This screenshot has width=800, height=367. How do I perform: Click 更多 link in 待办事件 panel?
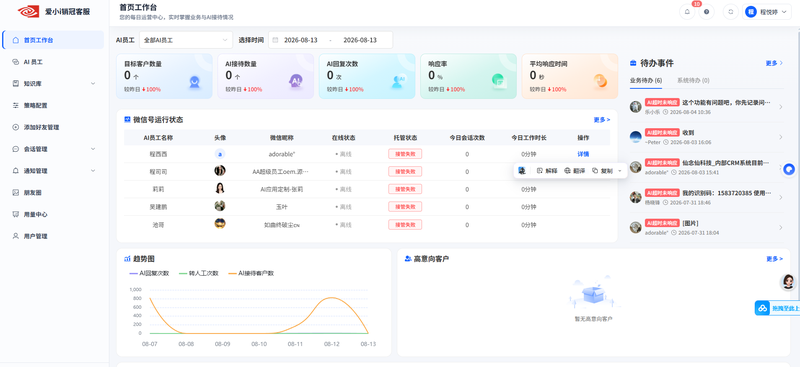click(774, 63)
